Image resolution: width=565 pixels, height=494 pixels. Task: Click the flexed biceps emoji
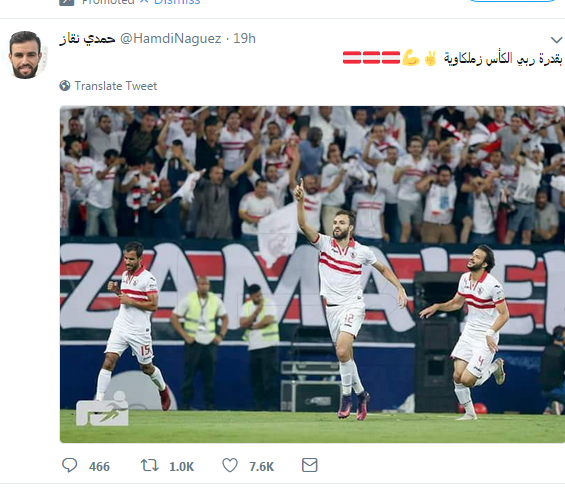coord(411,58)
